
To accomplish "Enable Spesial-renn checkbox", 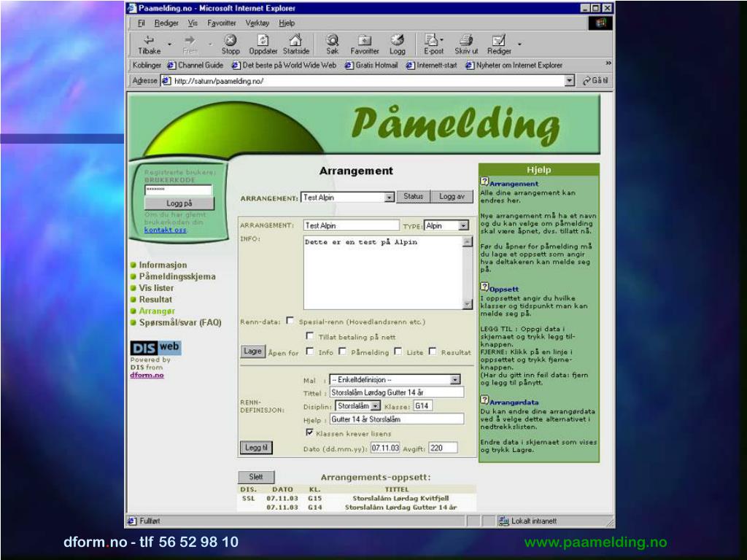I will (x=290, y=321).
